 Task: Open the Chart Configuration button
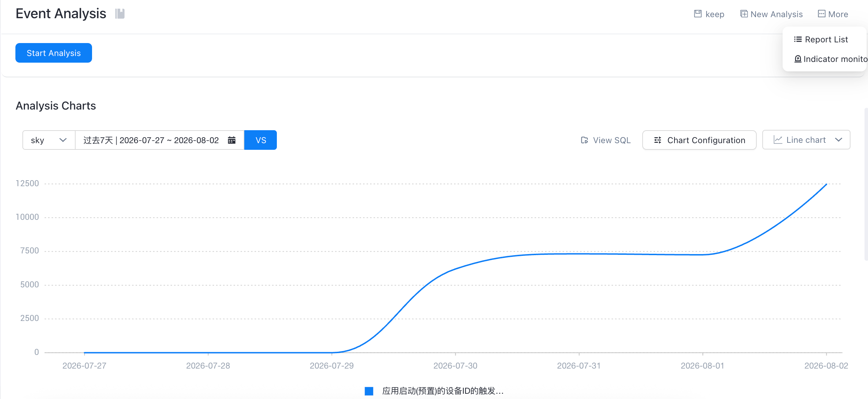point(699,140)
